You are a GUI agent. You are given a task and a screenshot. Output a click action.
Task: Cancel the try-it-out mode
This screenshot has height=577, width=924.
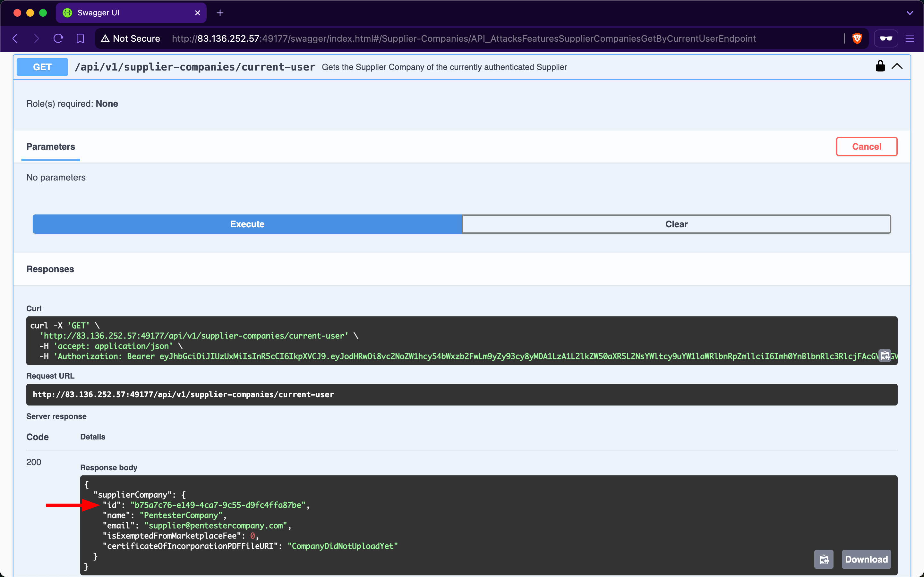tap(866, 146)
